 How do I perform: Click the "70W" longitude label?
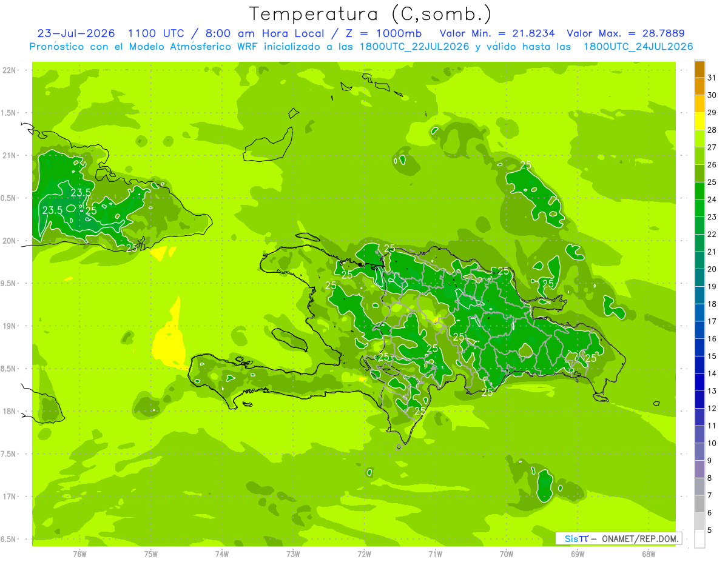click(507, 554)
